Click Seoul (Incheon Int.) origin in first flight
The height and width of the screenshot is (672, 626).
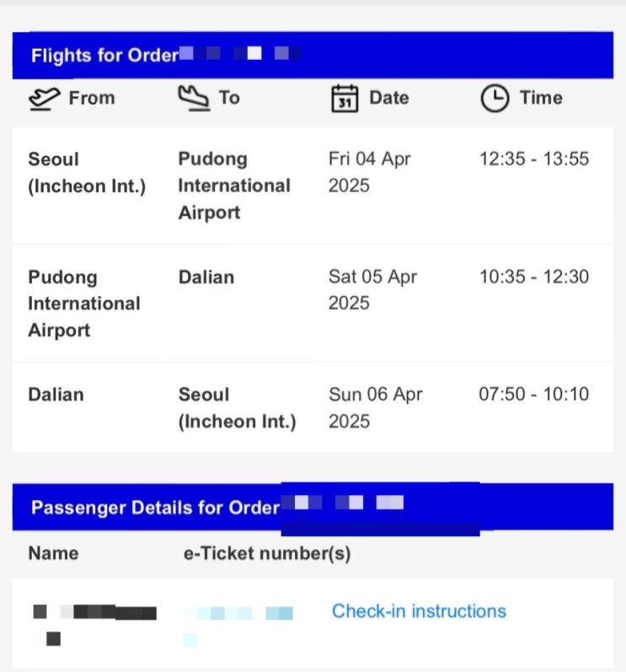tap(87, 172)
